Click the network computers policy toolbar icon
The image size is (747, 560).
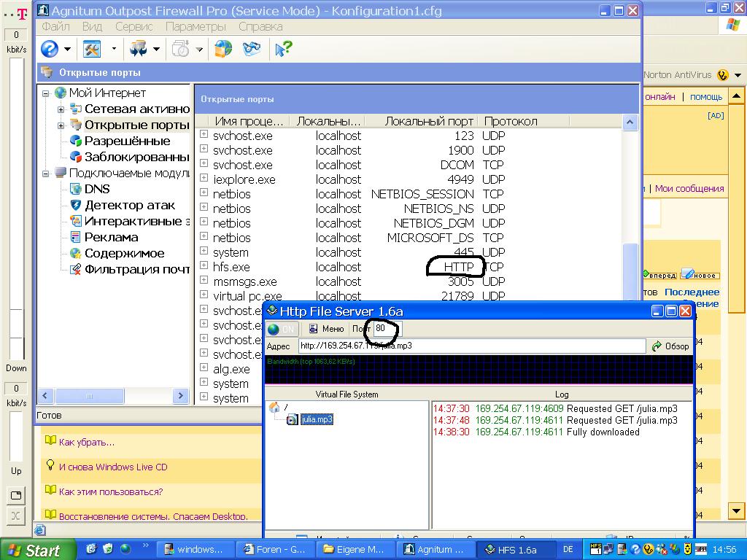click(x=138, y=49)
